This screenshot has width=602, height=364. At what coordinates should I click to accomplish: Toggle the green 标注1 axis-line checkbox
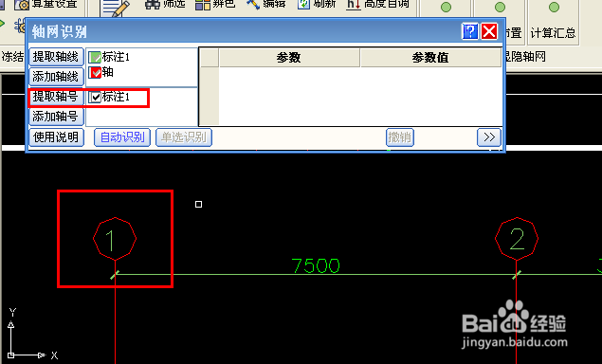click(95, 58)
